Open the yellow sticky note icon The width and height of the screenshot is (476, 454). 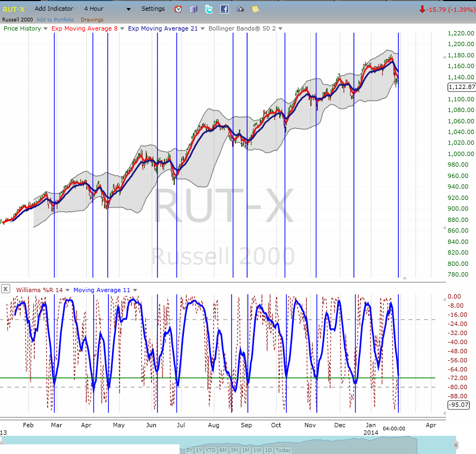[256, 10]
